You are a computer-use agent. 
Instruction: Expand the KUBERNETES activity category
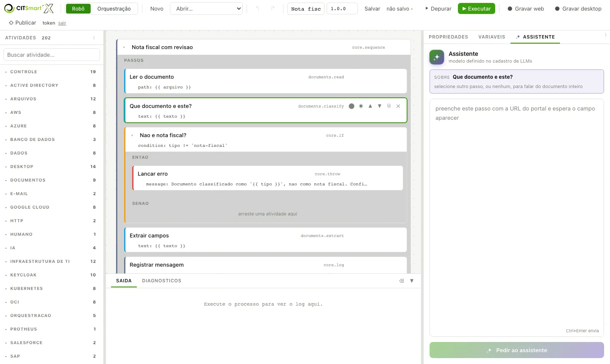pyautogui.click(x=51, y=289)
